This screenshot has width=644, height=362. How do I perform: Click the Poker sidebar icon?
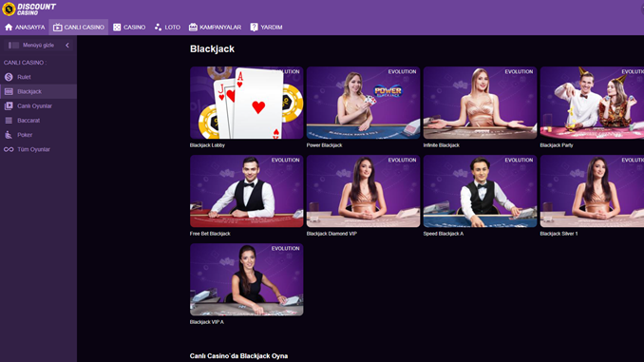[x=9, y=135]
